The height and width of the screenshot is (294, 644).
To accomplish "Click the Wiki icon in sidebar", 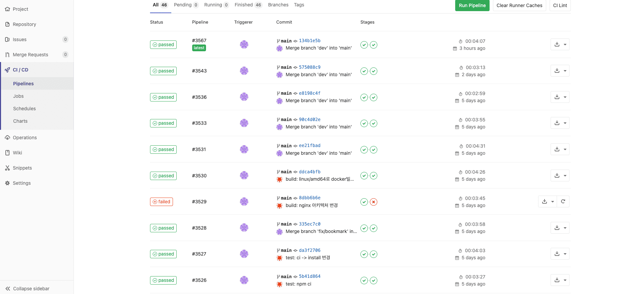I will click(x=7, y=153).
